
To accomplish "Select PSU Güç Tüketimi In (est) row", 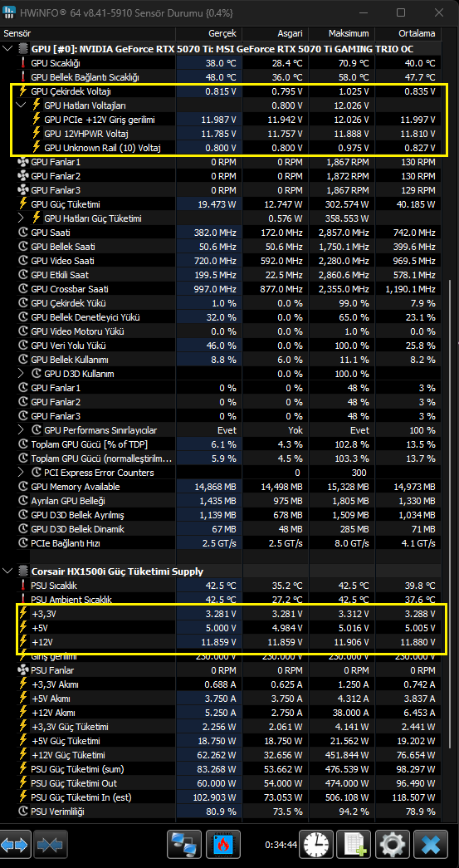I will click(x=221, y=797).
